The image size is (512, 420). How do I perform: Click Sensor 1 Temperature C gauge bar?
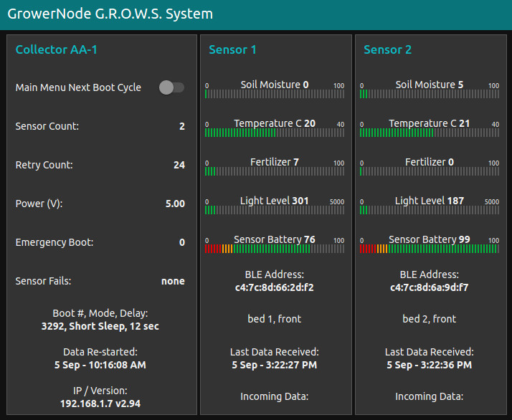[x=275, y=133]
